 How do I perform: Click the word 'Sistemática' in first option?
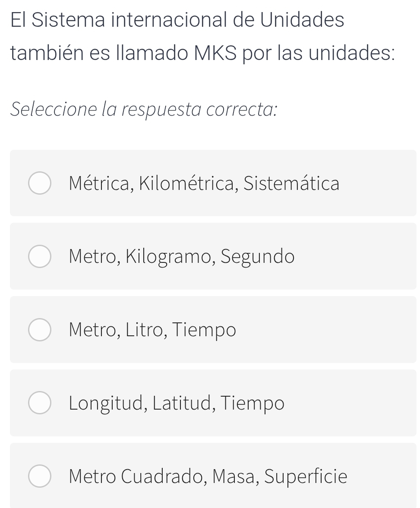coord(291,183)
